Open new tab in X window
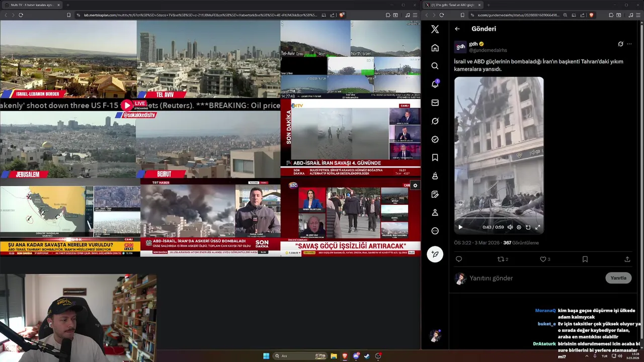This screenshot has width=644, height=362. pos(488,5)
